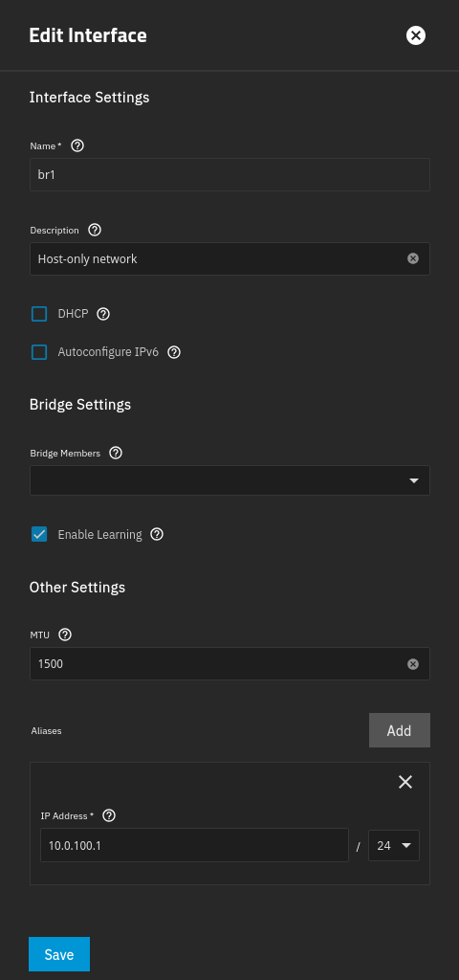The image size is (459, 980).
Task: Show Bridge Members help tooltip
Action: tap(116, 453)
